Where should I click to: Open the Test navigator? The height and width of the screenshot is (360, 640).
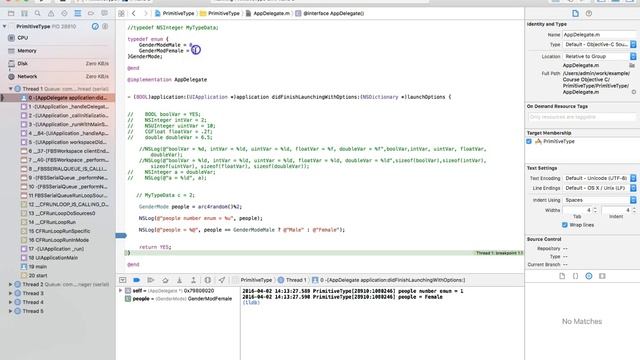click(x=64, y=13)
